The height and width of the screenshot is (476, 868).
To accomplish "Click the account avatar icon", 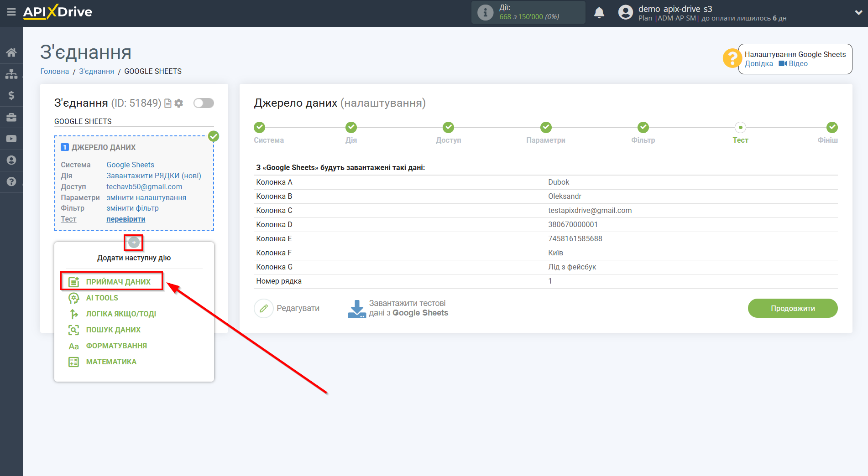I will [x=626, y=12].
